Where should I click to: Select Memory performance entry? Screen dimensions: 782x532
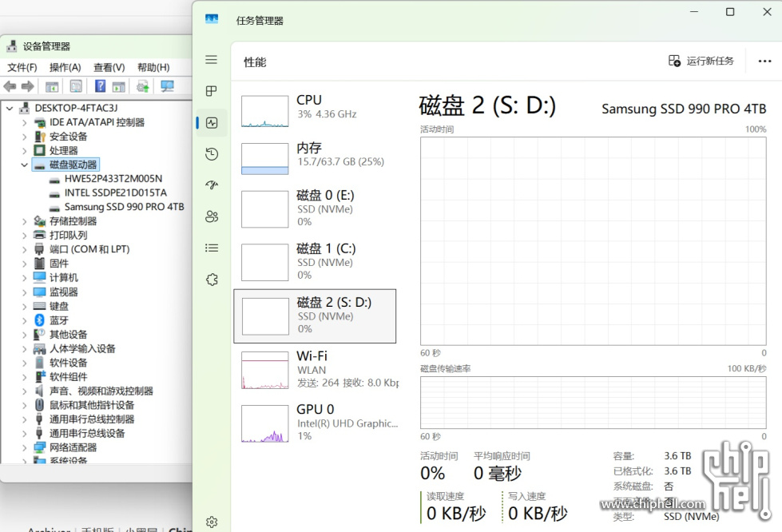(316, 158)
